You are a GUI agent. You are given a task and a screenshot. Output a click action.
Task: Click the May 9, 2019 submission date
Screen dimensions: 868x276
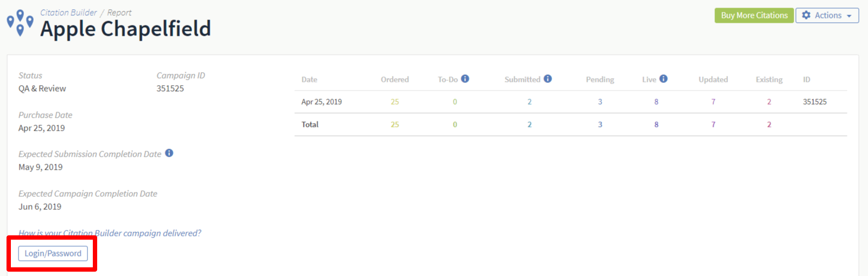(41, 167)
